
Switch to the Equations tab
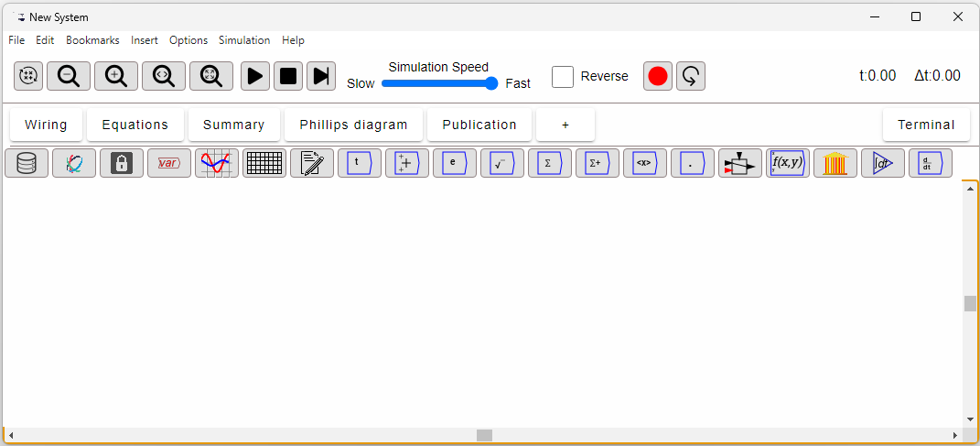tap(135, 125)
